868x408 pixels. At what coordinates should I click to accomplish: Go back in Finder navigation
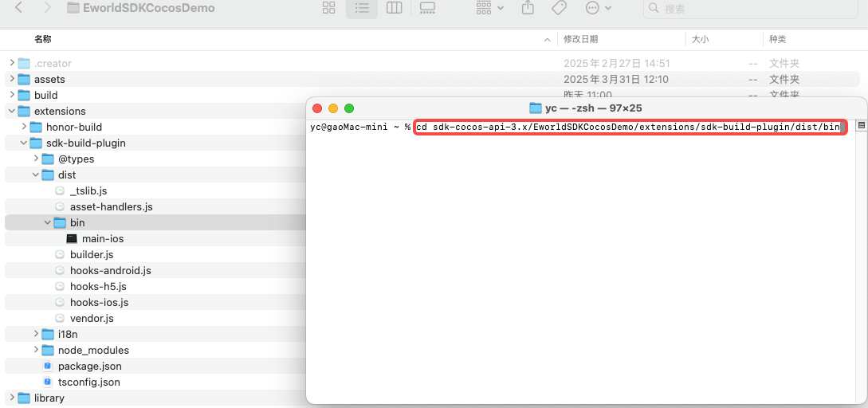(x=18, y=8)
